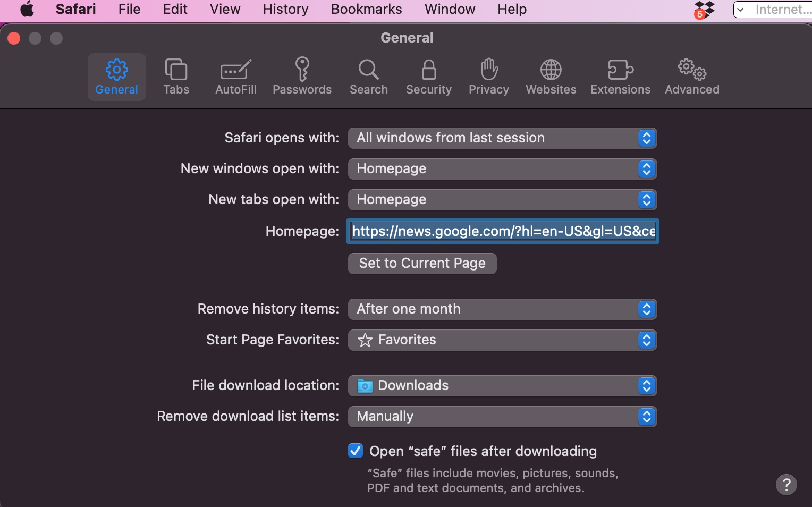Expand the Start Page Favorites dropdown
The height and width of the screenshot is (507, 812).
point(502,340)
